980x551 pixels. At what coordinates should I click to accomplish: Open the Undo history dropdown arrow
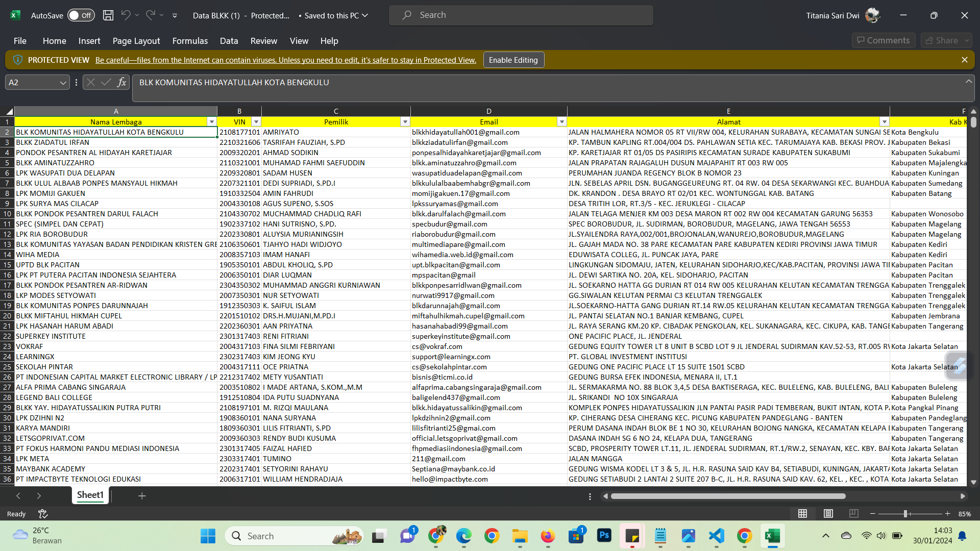(137, 15)
